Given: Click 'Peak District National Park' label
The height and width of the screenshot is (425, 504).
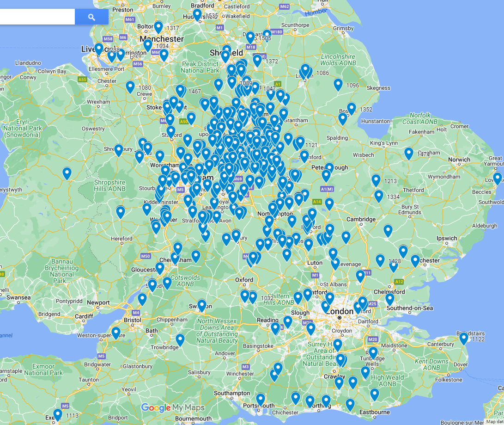Looking at the screenshot, I should coord(200,67).
